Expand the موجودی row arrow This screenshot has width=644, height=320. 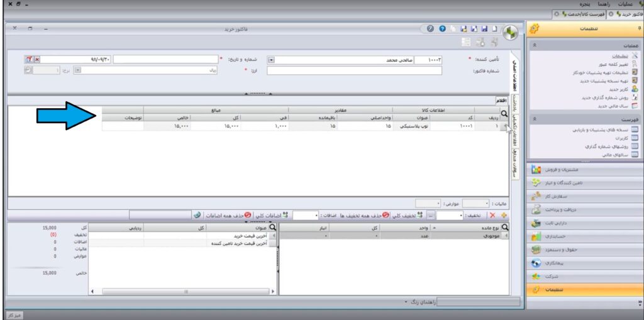click(x=505, y=235)
